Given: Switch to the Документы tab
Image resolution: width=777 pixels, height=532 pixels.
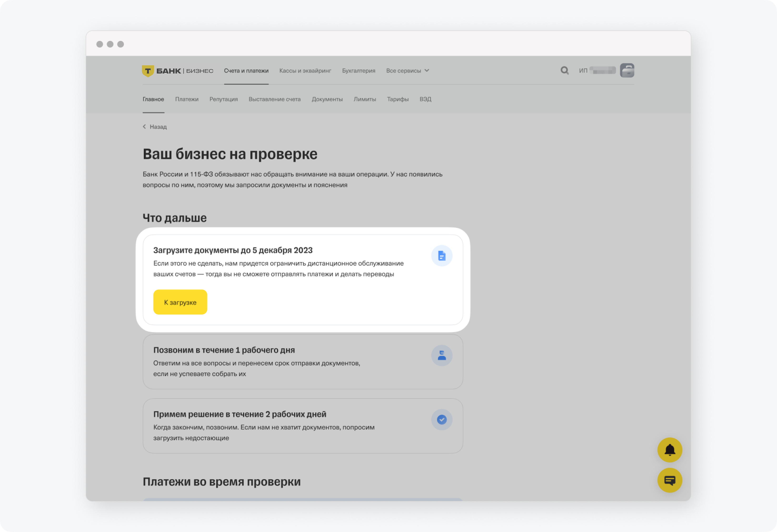Looking at the screenshot, I should [x=327, y=99].
